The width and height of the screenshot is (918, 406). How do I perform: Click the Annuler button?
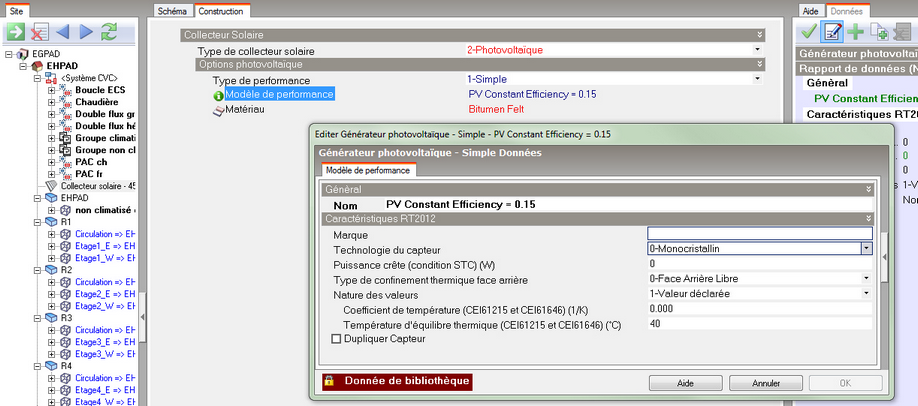point(766,383)
